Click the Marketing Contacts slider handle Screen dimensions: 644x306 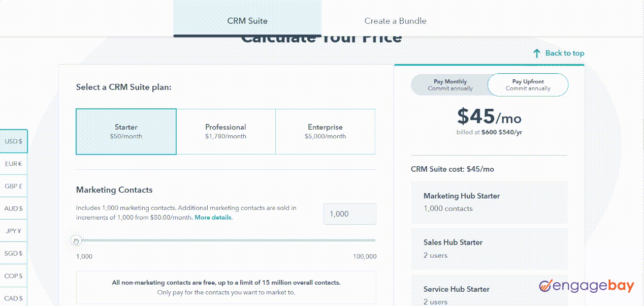77,239
